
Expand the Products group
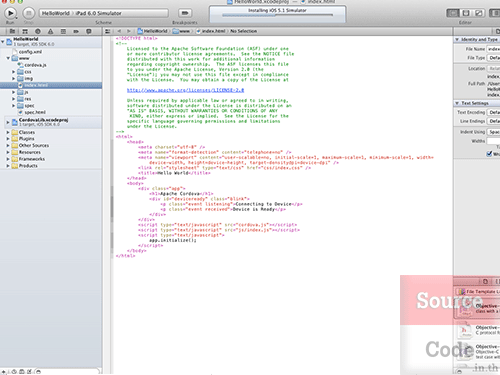click(8, 166)
